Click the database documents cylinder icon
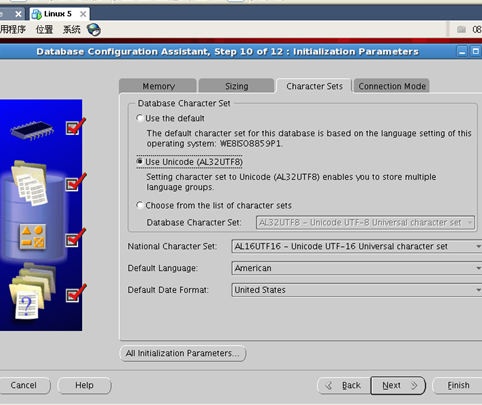 pyautogui.click(x=29, y=183)
